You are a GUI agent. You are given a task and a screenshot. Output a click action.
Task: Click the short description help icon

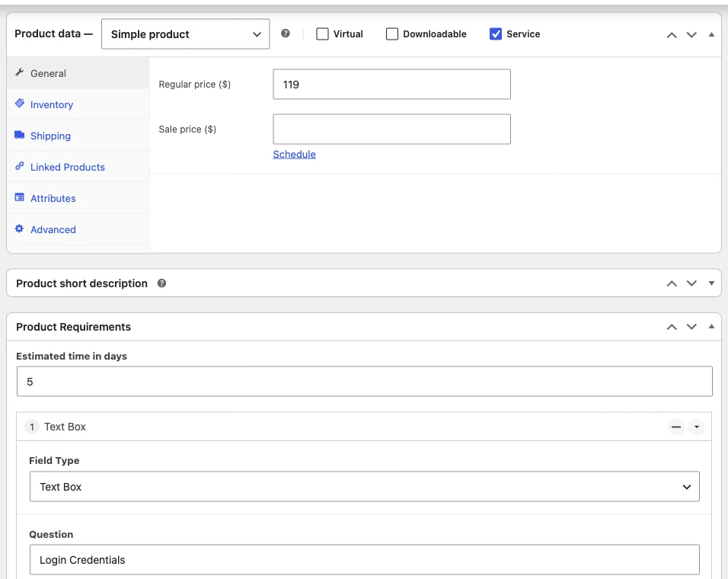(161, 283)
